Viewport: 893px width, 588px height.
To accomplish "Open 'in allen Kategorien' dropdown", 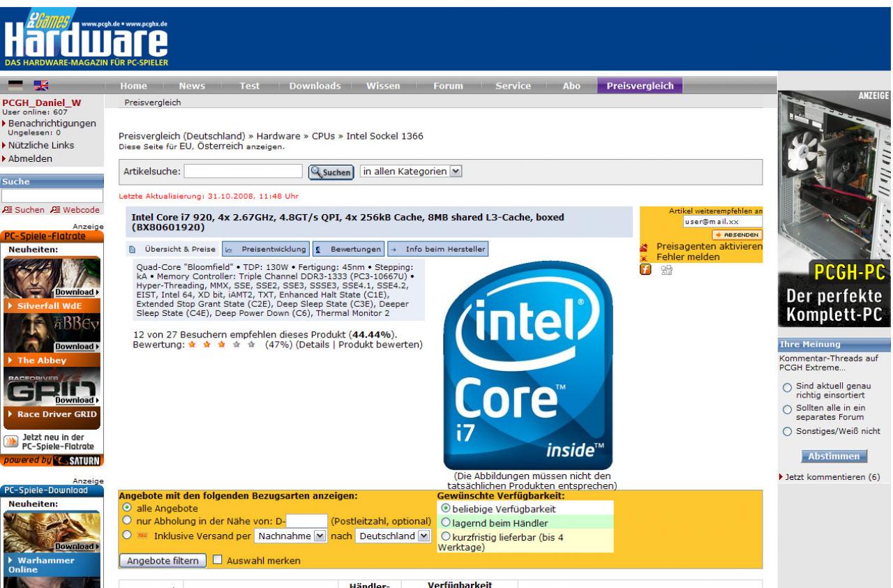I will 411,171.
